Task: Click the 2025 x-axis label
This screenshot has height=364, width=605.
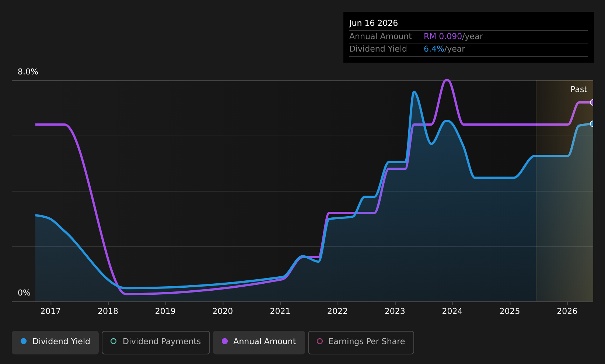Action: pos(510,311)
